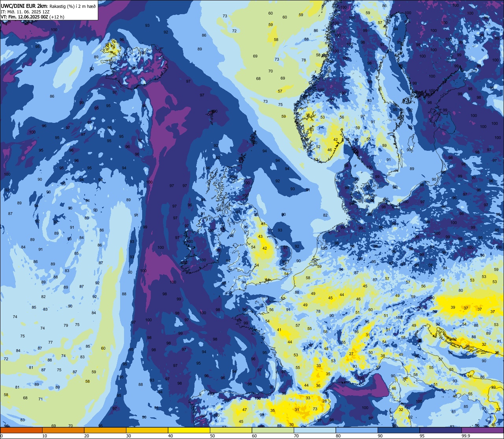The height and width of the screenshot is (439, 504).
Task: Click the '50' legend scale label
Action: click(x=212, y=436)
